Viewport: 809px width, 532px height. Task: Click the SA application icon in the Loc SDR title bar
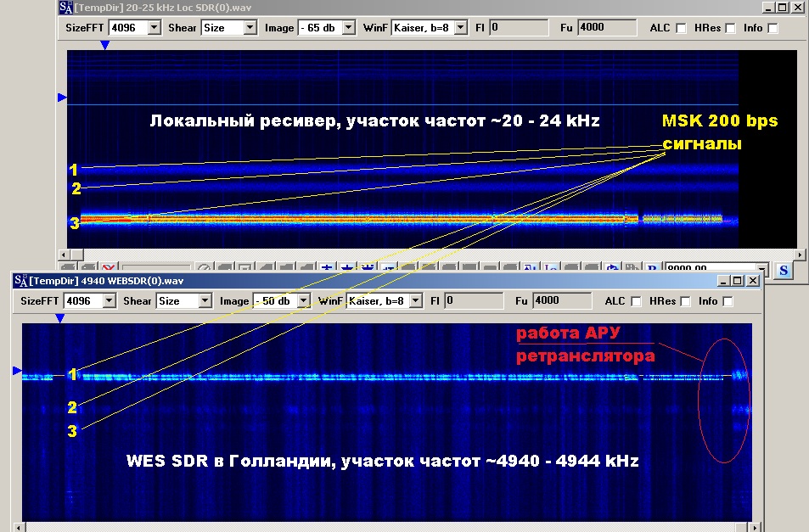[x=65, y=8]
